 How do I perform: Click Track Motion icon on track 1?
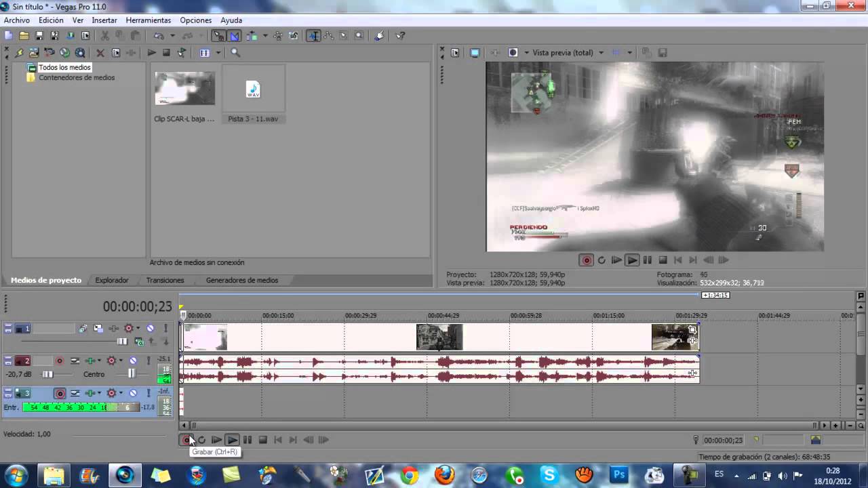point(98,328)
